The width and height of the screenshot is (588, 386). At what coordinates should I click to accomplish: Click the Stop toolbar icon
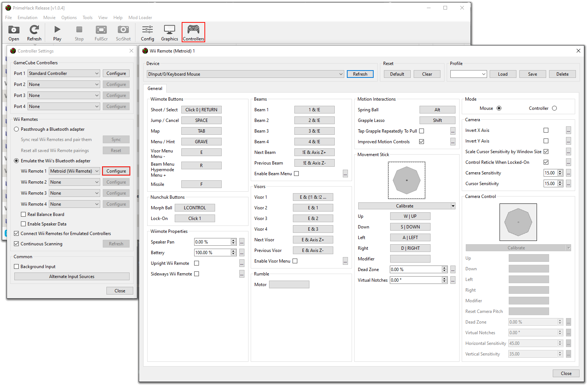(x=79, y=33)
